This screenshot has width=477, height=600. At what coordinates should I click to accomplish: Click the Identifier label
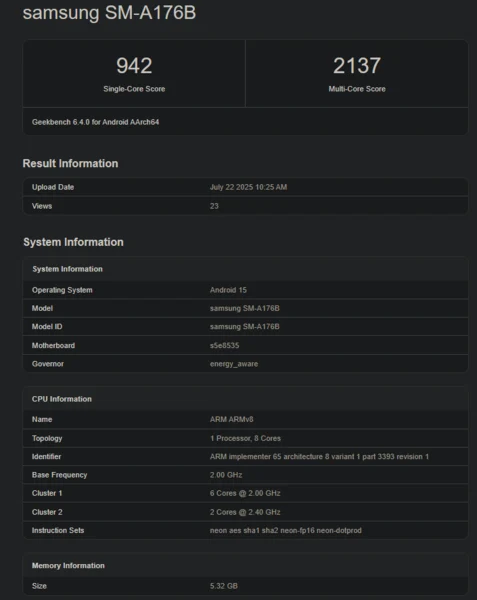tap(46, 457)
